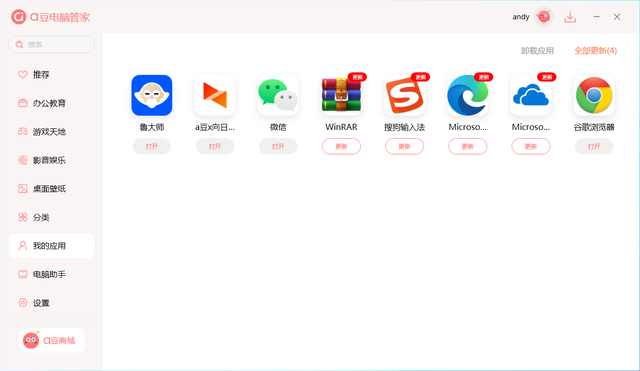This screenshot has height=371, width=640.
Task: Click the andy username text
Action: click(521, 17)
